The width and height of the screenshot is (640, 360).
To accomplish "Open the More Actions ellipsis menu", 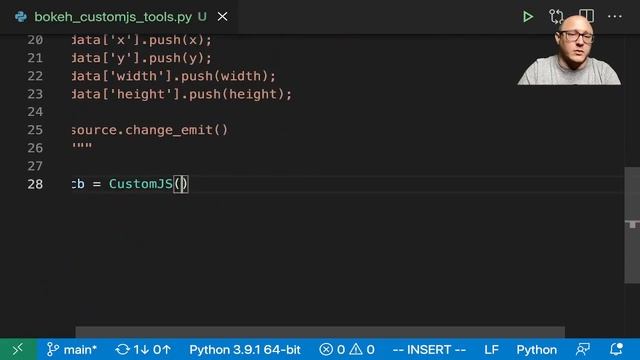I will coord(615,17).
